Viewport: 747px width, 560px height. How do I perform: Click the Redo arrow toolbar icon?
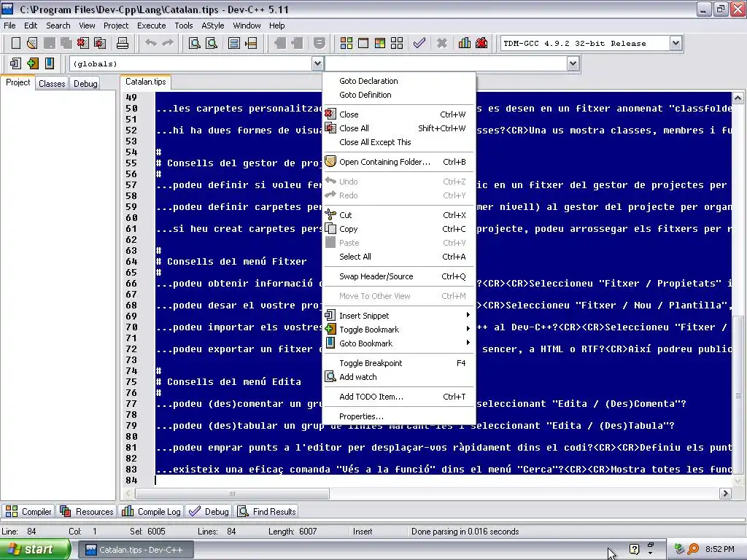point(168,43)
